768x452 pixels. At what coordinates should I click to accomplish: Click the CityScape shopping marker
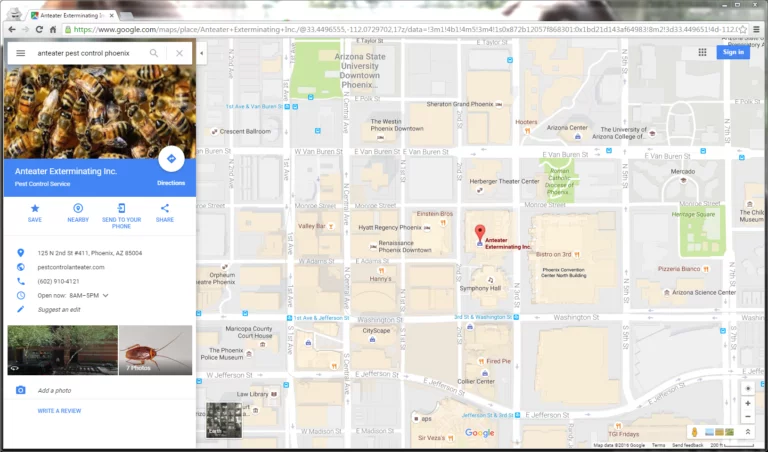coord(372,339)
